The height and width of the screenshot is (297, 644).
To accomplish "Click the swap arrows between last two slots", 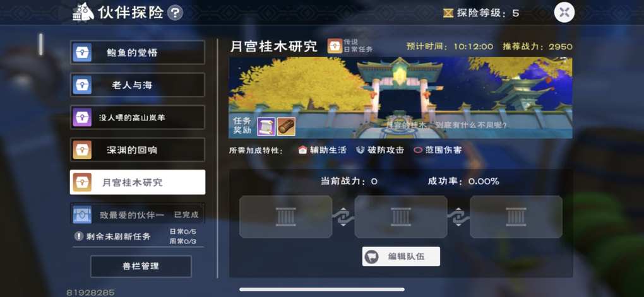I will 458,217.
